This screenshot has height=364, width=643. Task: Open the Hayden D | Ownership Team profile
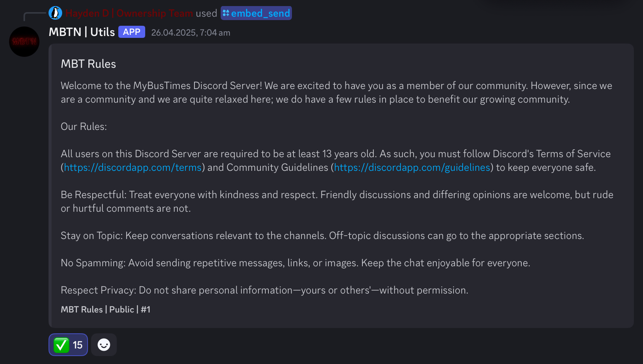(129, 13)
